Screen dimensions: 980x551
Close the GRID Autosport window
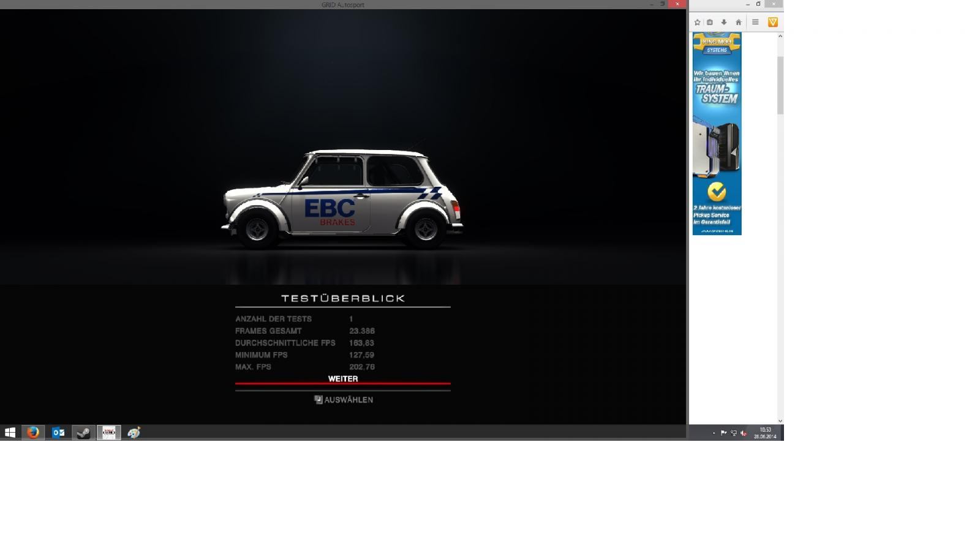coord(677,4)
